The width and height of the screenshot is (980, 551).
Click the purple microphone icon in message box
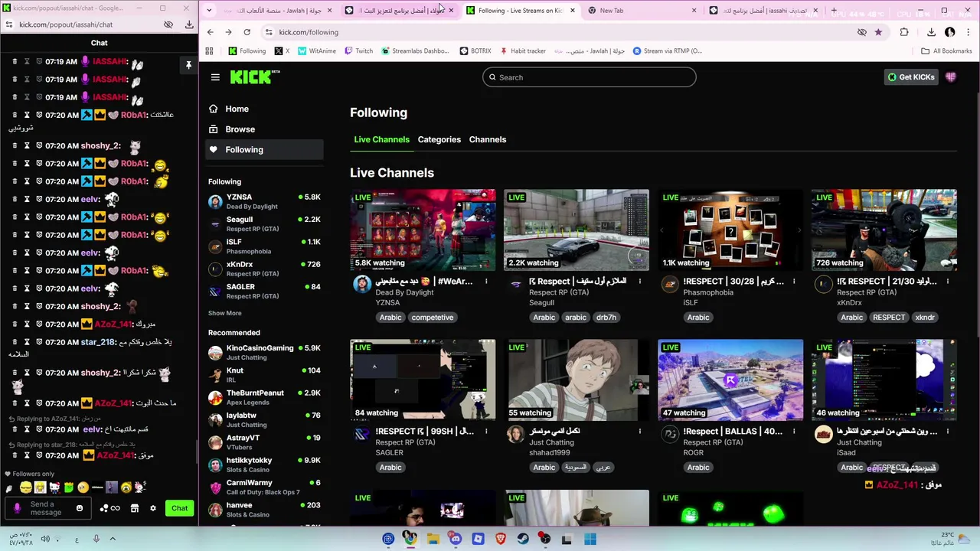[x=18, y=508]
